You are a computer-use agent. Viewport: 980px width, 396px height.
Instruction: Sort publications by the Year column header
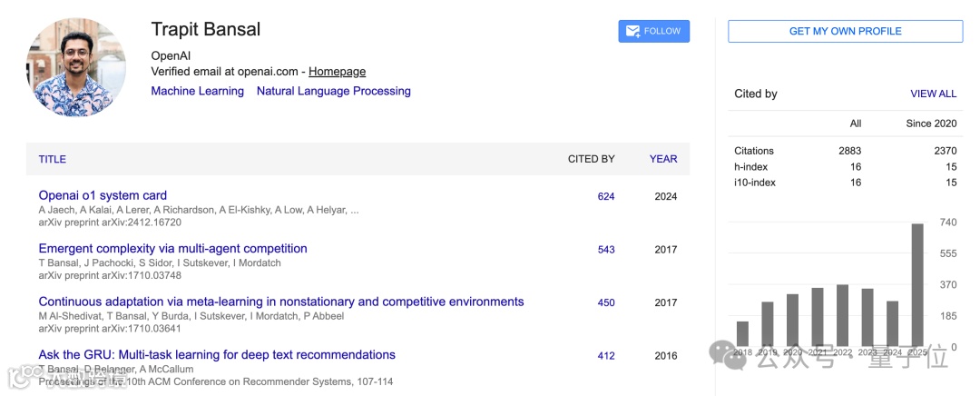663,159
